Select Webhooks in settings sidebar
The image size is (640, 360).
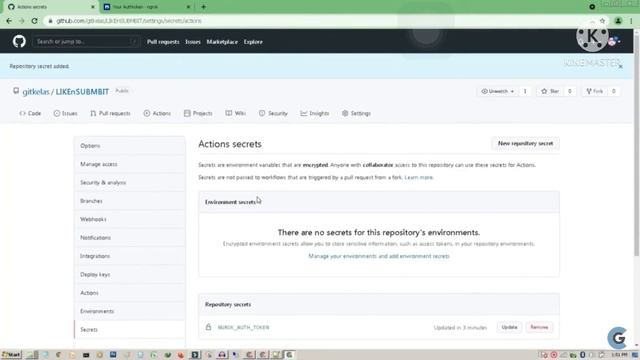click(130, 219)
